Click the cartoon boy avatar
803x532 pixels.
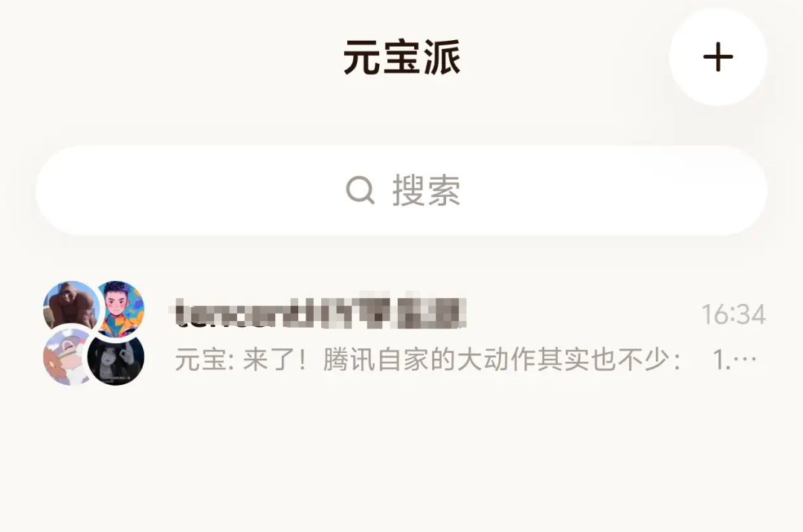[121, 308]
